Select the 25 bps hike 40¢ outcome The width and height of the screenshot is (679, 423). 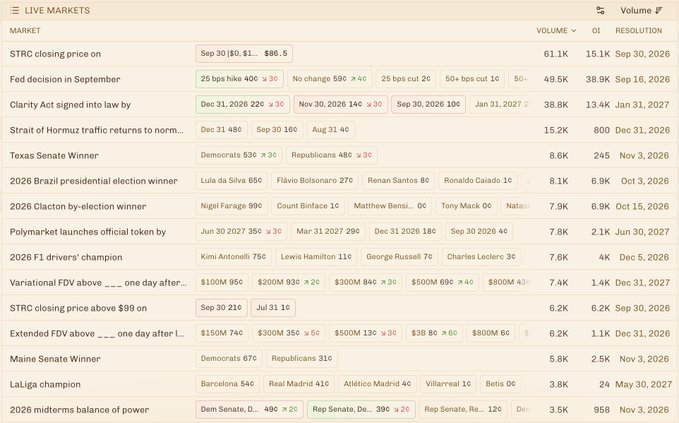pyautogui.click(x=239, y=79)
